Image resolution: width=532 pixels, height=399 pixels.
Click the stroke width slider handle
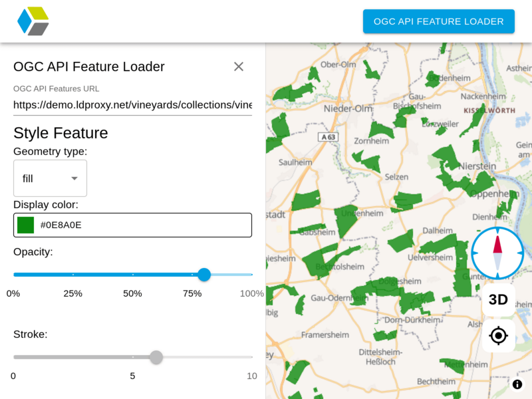tap(156, 357)
